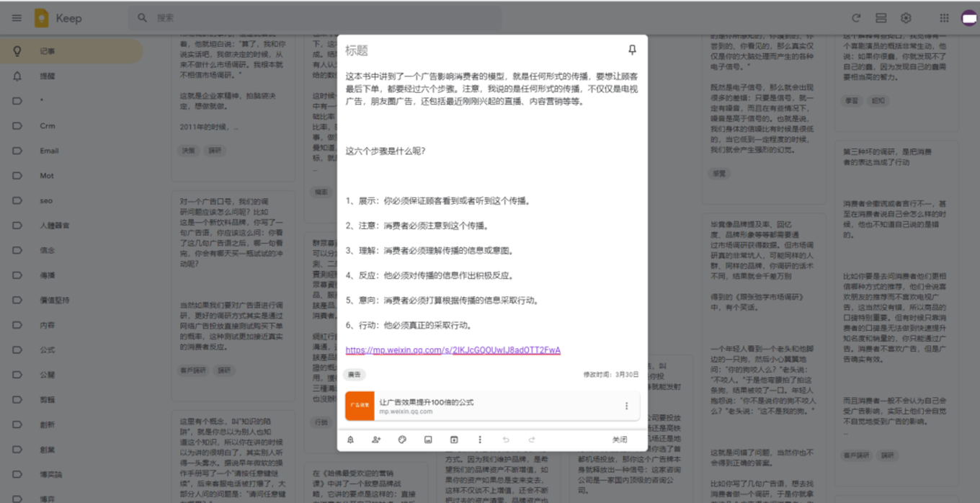Archive the open note
The width and height of the screenshot is (980, 503).
454,440
